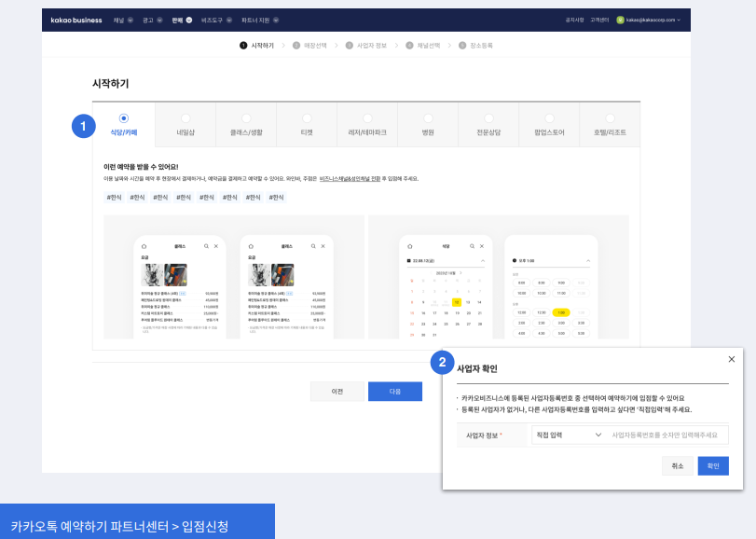The width and height of the screenshot is (756, 539).
Task: Collapse the 오후 1:00 time panel chevron
Action: click(588, 262)
